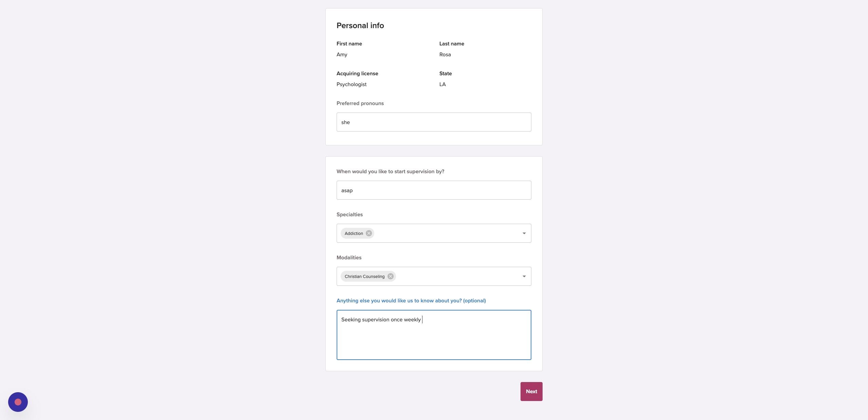This screenshot has width=868, height=420.
Task: Remove the Addiction specialty chip
Action: 369,233
